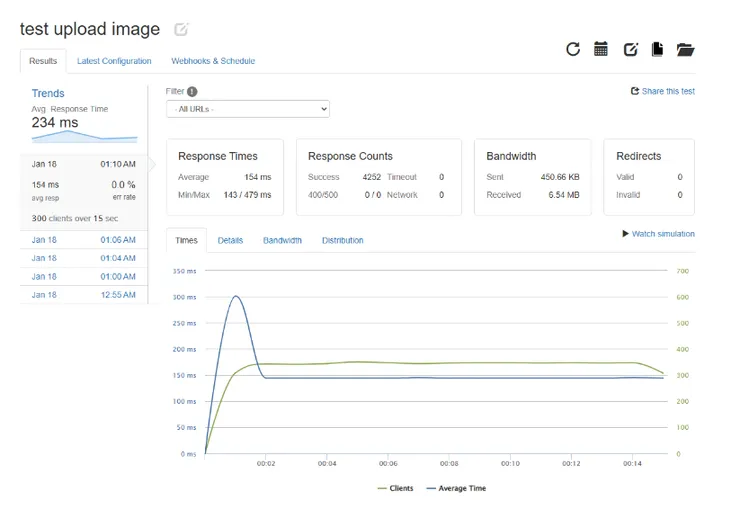Open the schedule calendar icon
Viewport: 740px width, 518px height.
point(601,49)
